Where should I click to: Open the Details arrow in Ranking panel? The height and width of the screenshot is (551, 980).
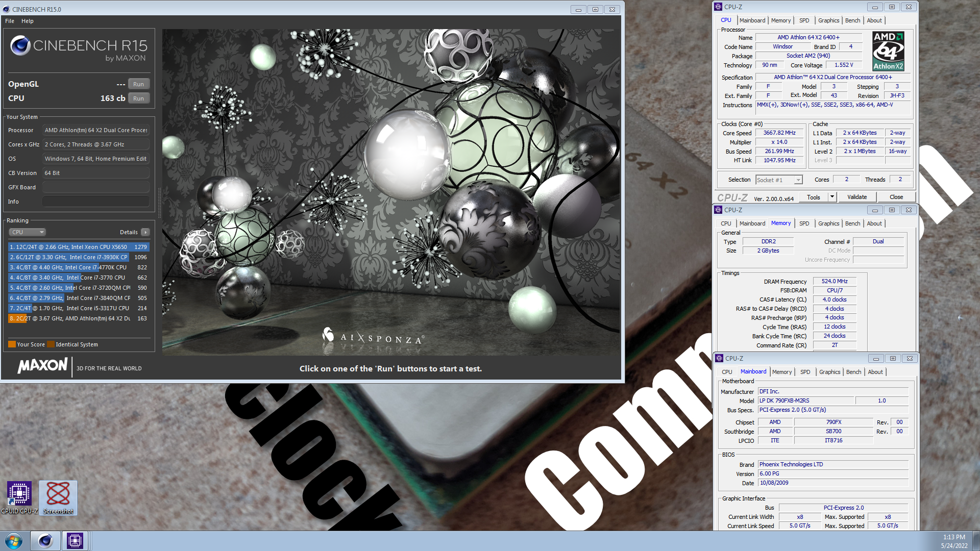(145, 232)
